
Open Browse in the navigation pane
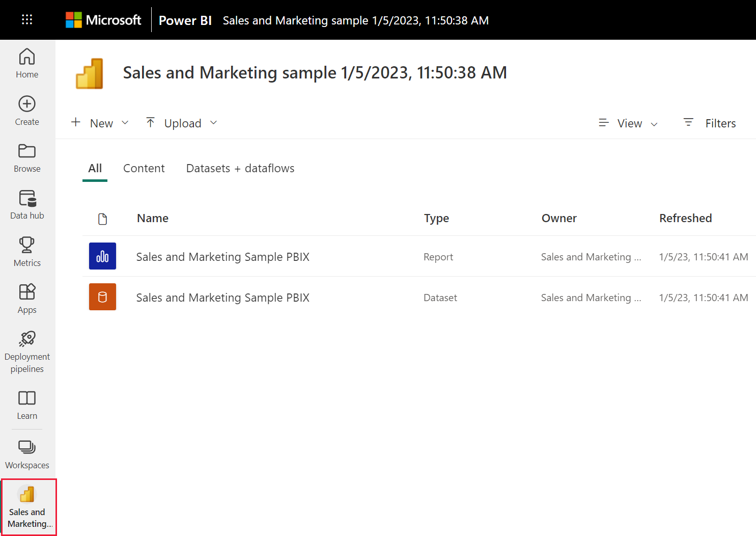click(27, 157)
